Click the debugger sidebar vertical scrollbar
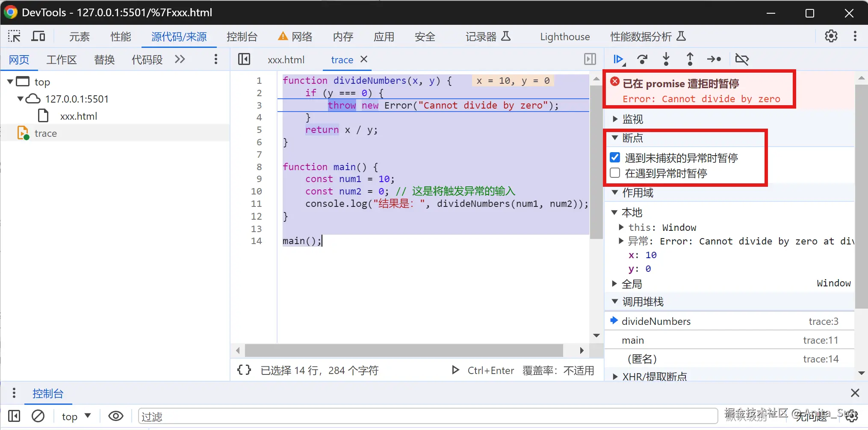 (861, 197)
